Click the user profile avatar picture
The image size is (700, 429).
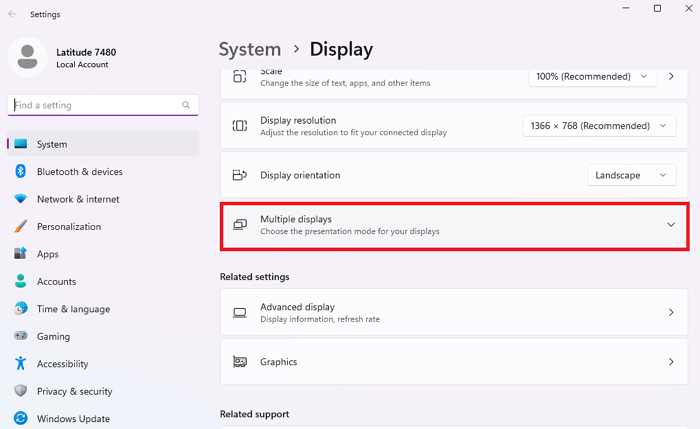[x=26, y=57]
